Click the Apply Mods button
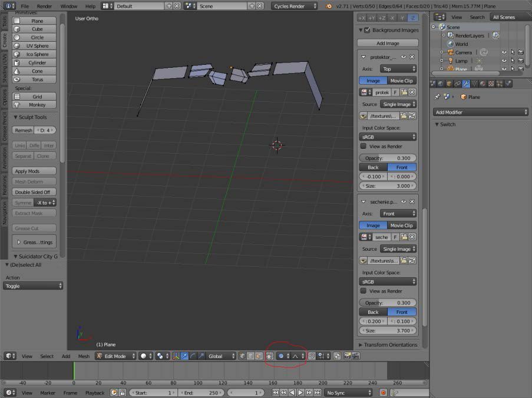 [x=34, y=171]
